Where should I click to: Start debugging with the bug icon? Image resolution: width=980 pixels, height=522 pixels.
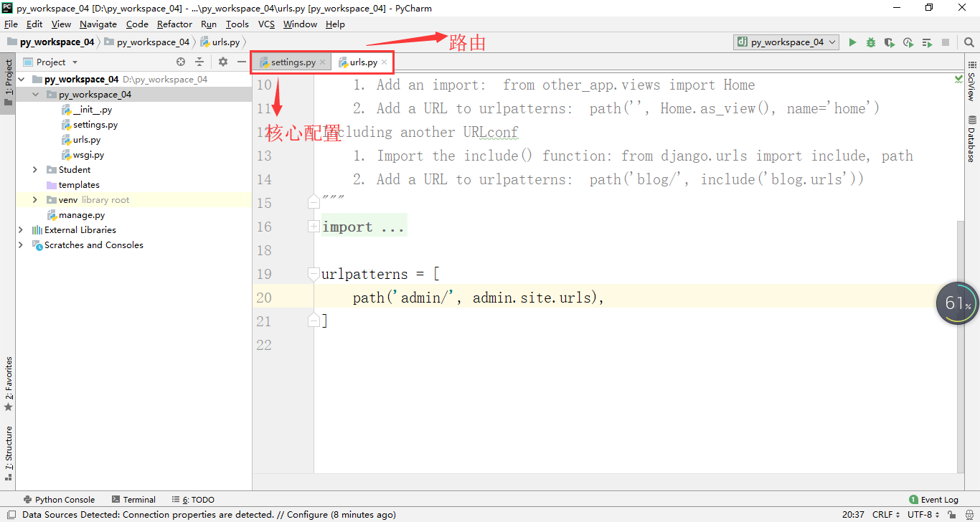pos(871,42)
